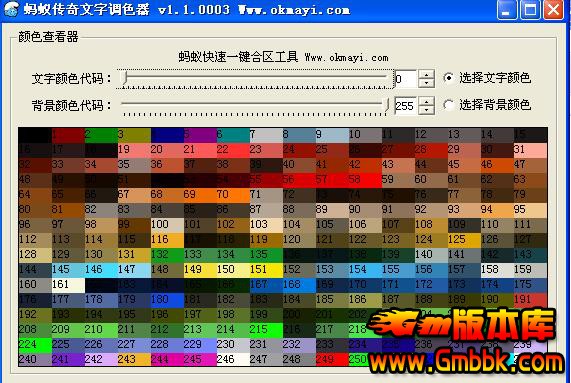
Task: Pick color swatch 19 pink
Action: (x=134, y=150)
